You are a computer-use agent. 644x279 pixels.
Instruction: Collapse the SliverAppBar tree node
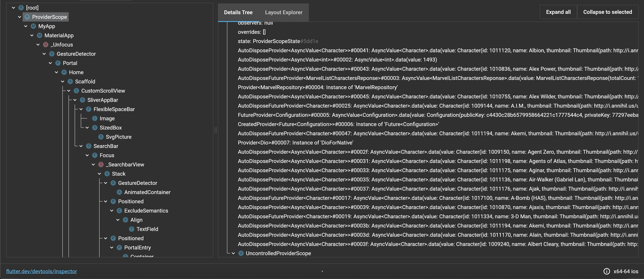[75, 100]
